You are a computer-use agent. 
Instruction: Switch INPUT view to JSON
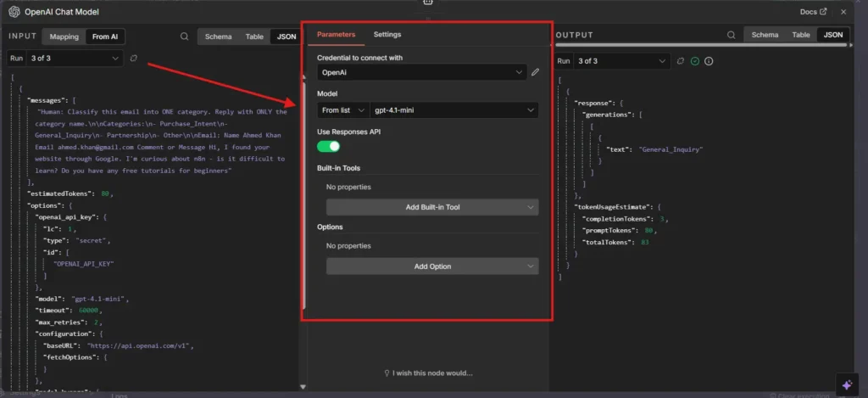tap(287, 36)
